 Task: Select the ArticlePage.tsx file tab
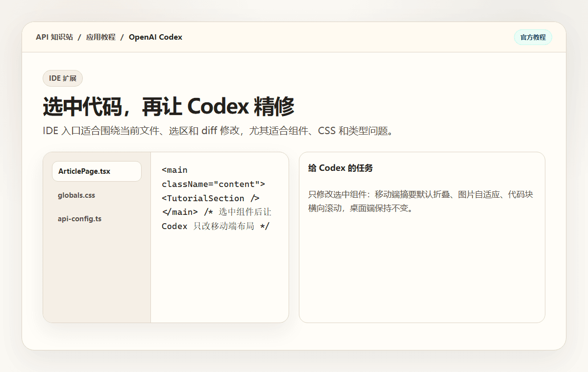coord(97,171)
